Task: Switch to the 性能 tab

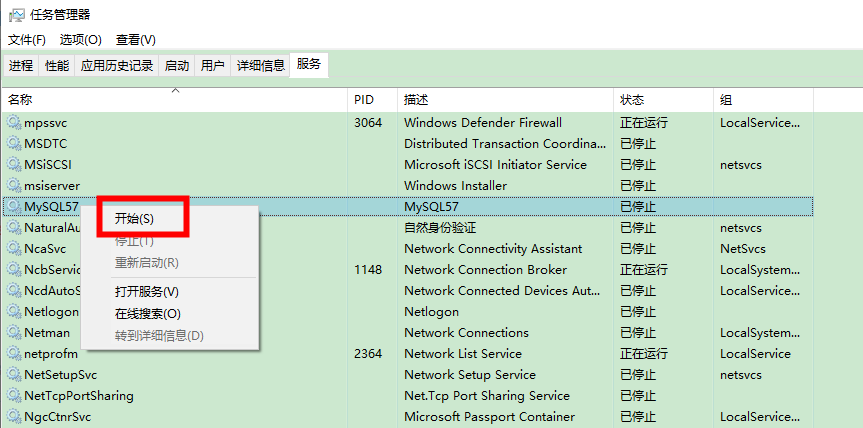Action: click(x=57, y=66)
